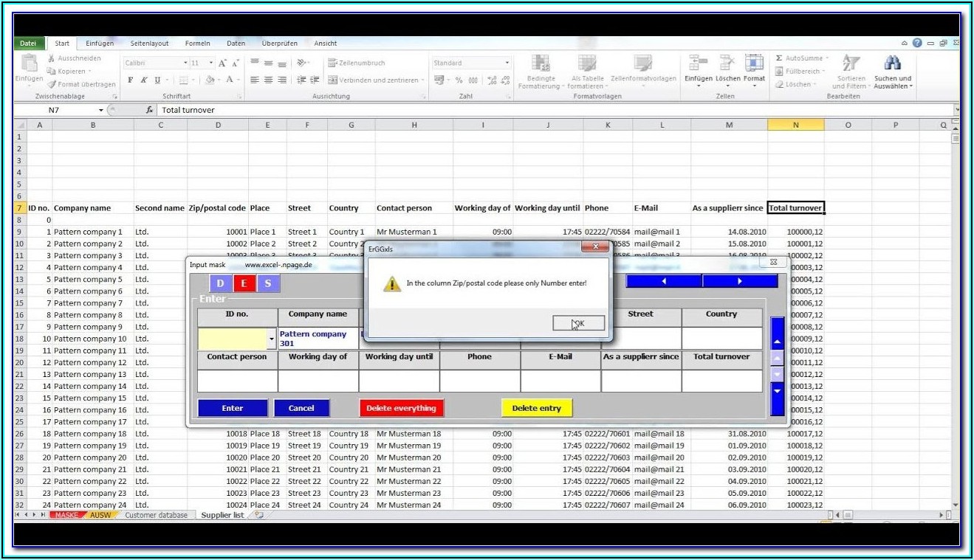Switch to the Customer database sheet tab
The height and width of the screenshot is (560, 974).
[x=156, y=515]
